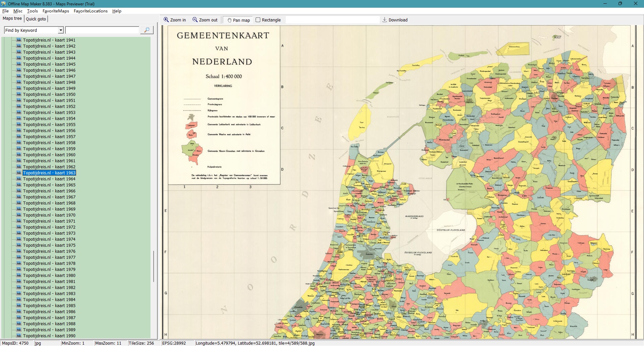
Task: Select the Pan map hand tool
Action: coord(229,20)
